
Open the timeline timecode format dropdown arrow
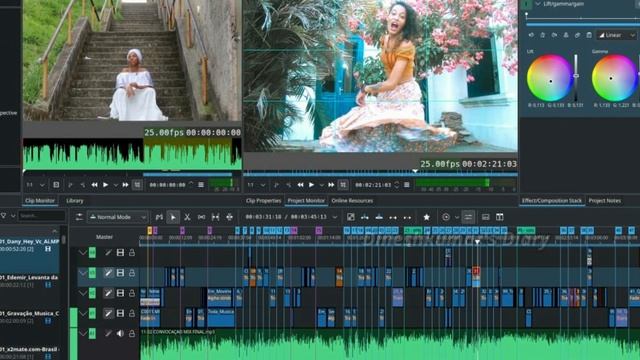(335, 217)
